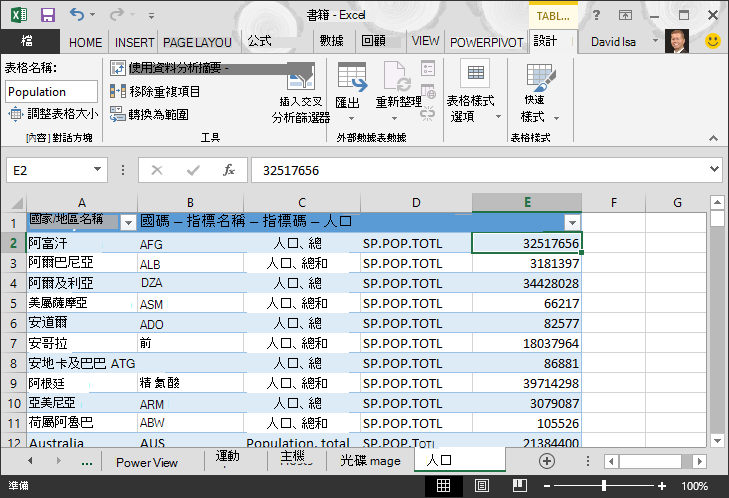Open David Isa account menu arrow
The width and height of the screenshot is (729, 498).
[x=656, y=40]
